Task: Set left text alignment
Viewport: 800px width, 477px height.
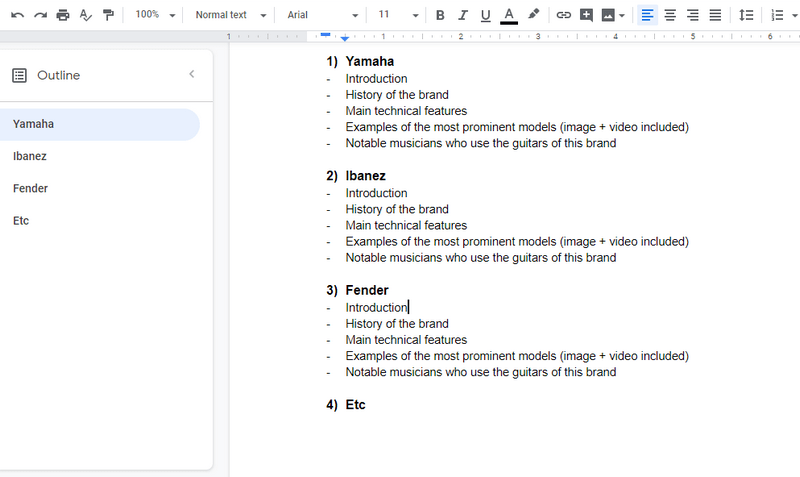Action: [647, 15]
